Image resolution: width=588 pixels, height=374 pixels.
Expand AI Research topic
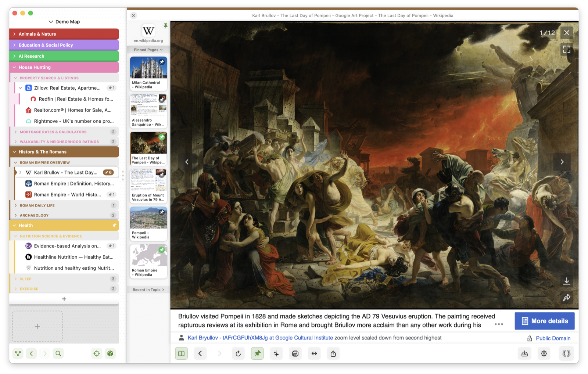click(14, 56)
